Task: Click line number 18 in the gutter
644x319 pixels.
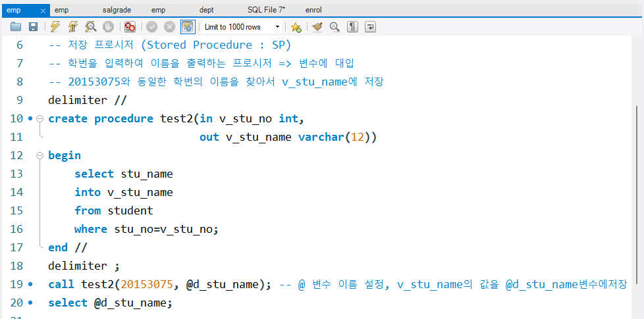Action: 16,266
